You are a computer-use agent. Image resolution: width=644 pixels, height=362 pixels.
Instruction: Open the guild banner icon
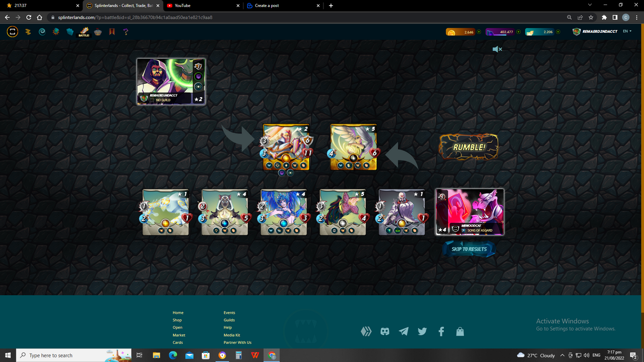click(112, 32)
